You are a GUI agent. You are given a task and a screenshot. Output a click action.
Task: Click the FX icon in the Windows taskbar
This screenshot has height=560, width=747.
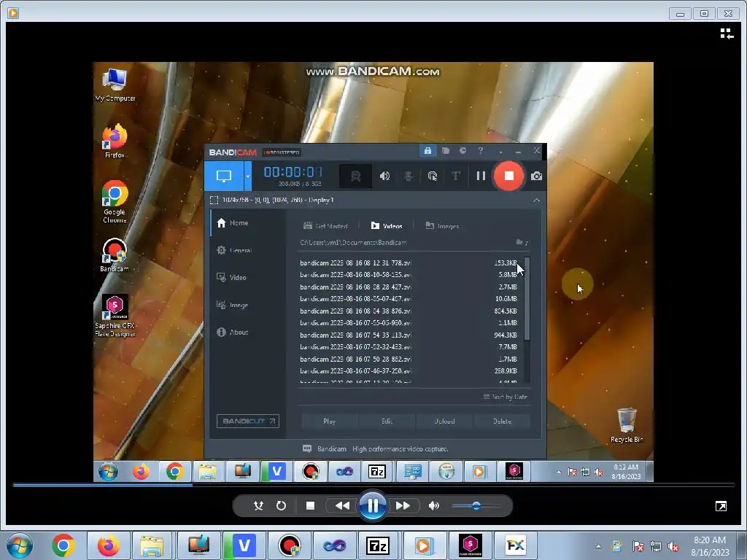[515, 545]
